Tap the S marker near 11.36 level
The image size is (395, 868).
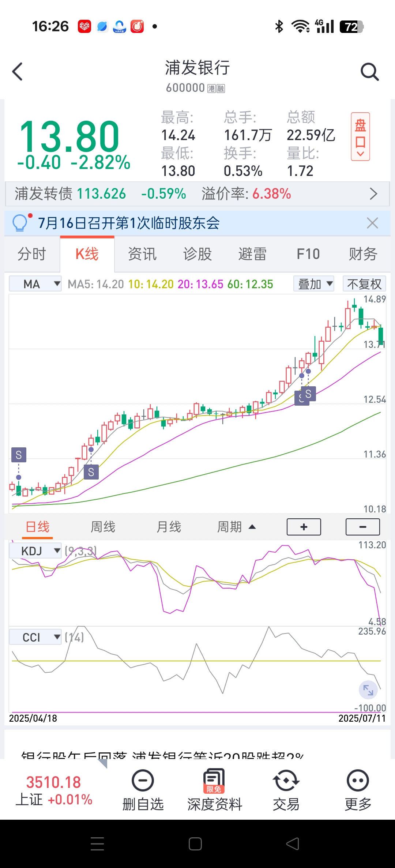click(91, 472)
